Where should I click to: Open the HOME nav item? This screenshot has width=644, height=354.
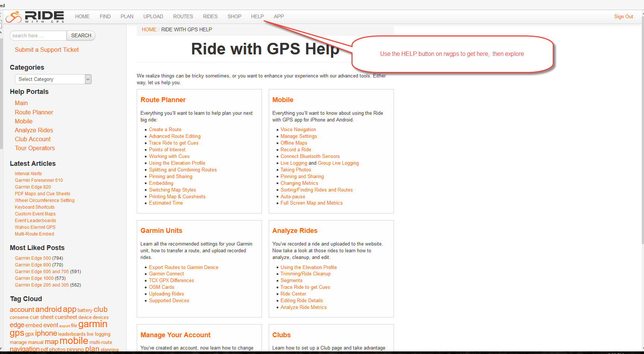coord(82,16)
